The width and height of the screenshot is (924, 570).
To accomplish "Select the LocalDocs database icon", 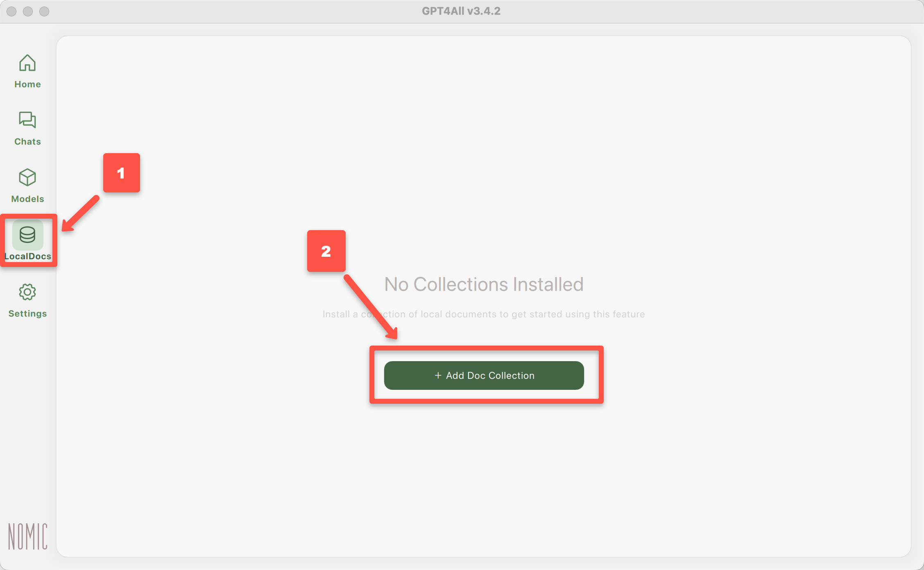I will click(x=27, y=235).
